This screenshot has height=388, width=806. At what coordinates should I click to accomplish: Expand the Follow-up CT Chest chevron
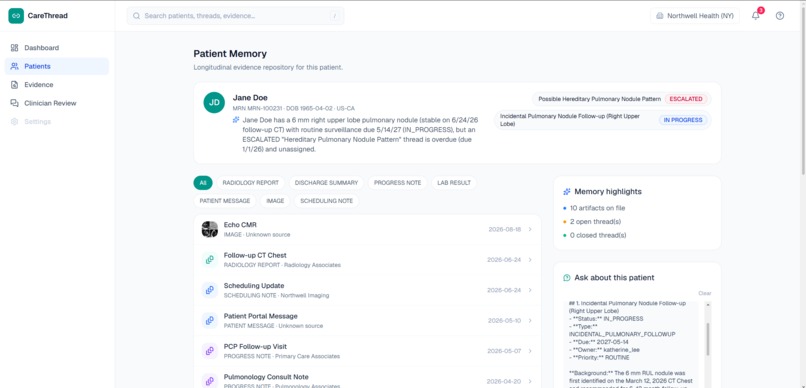530,260
